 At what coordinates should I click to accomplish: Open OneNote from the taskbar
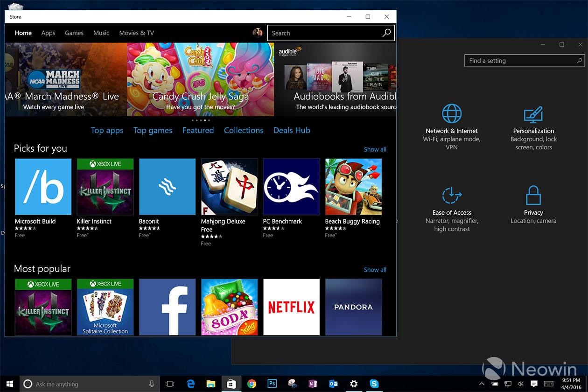[x=313, y=384]
